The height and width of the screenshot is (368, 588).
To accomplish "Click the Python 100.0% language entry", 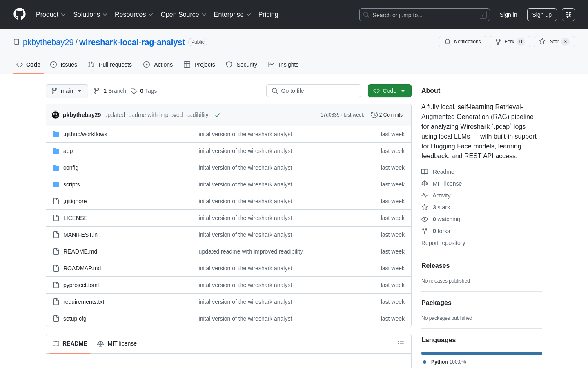I will point(445,362).
